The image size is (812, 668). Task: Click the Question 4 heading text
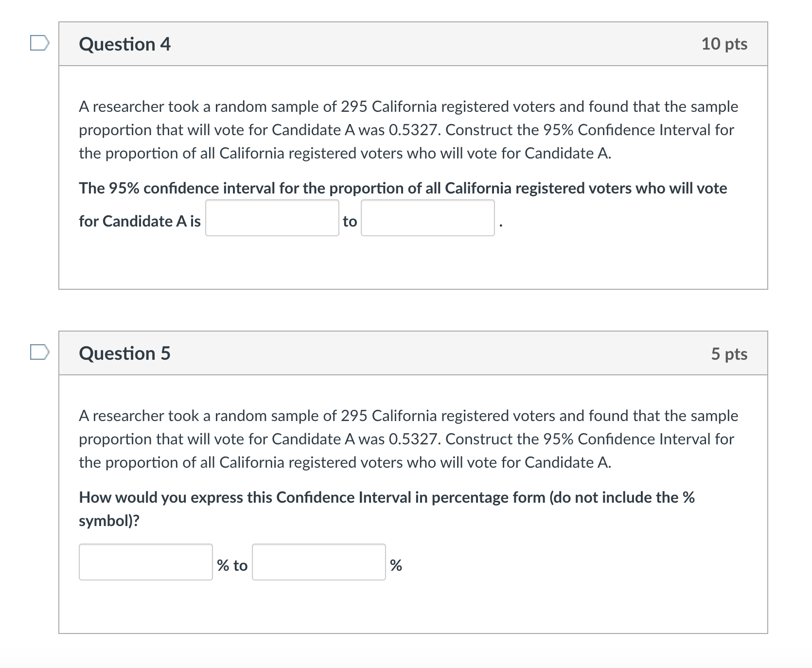pyautogui.click(x=124, y=44)
